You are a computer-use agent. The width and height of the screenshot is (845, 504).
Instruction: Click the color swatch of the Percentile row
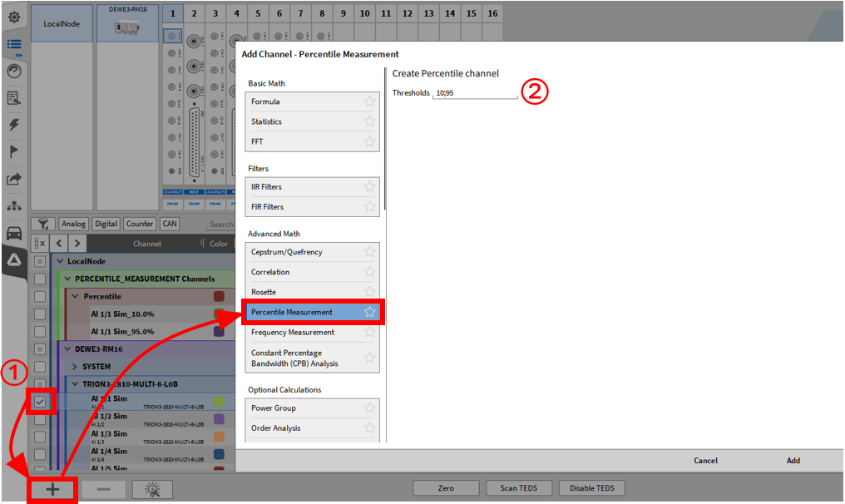click(x=219, y=296)
